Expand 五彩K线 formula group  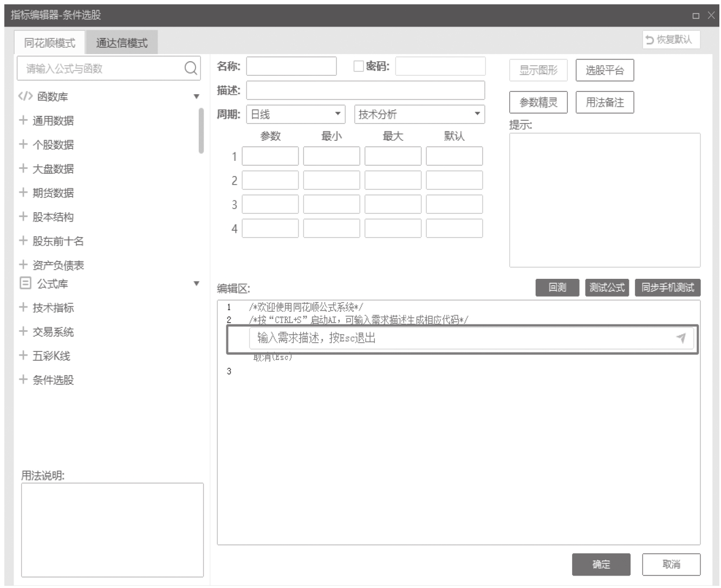pos(23,356)
